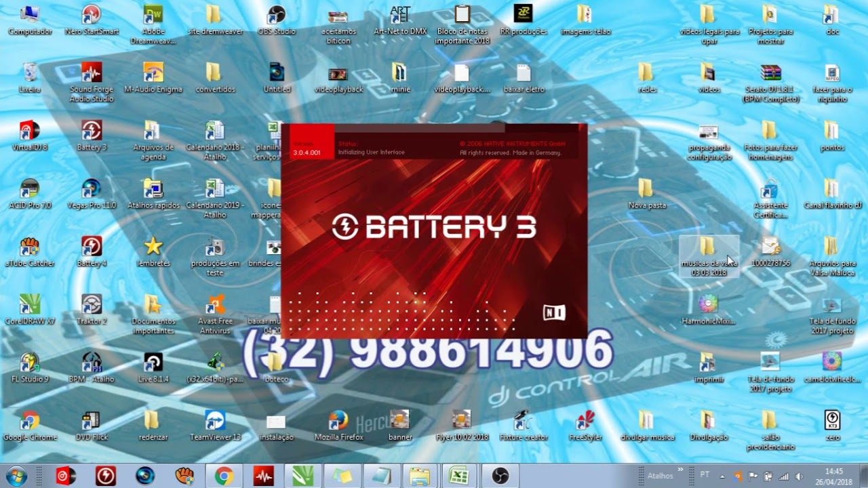
Task: Select the Art-Net to DMX shortcut
Action: coord(400,20)
